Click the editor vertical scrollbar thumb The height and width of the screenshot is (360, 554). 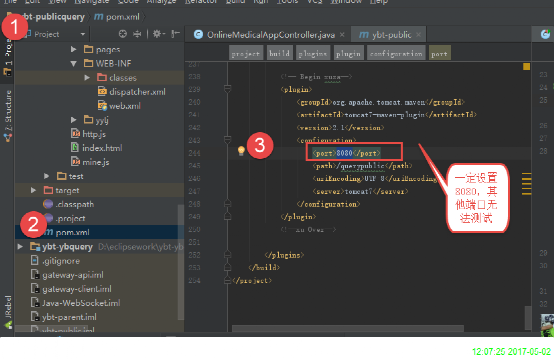pos(528,317)
